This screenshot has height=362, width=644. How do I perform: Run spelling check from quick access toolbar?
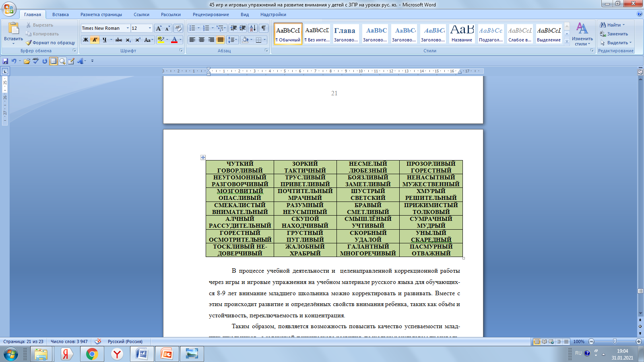(x=35, y=61)
